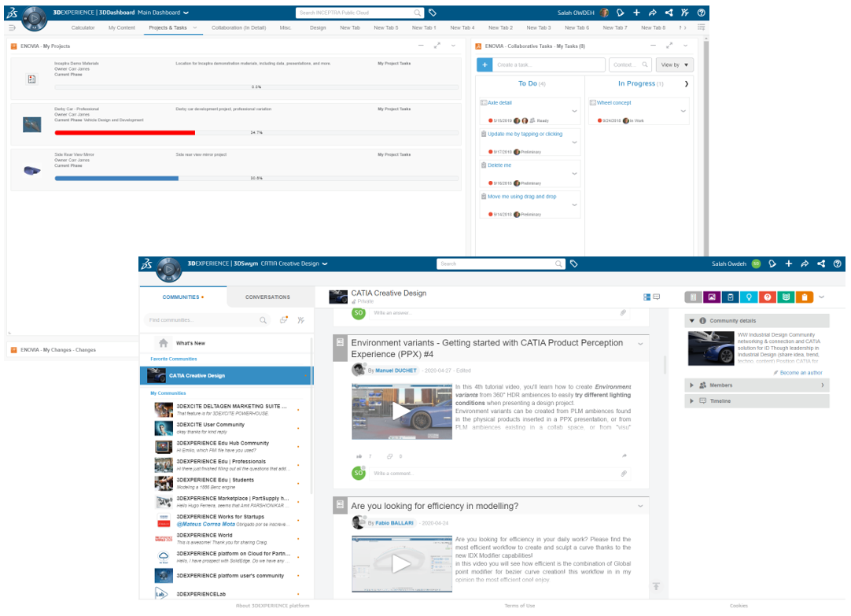This screenshot has height=616, width=851.
Task: Open the green wiki book icon
Action: 786,297
